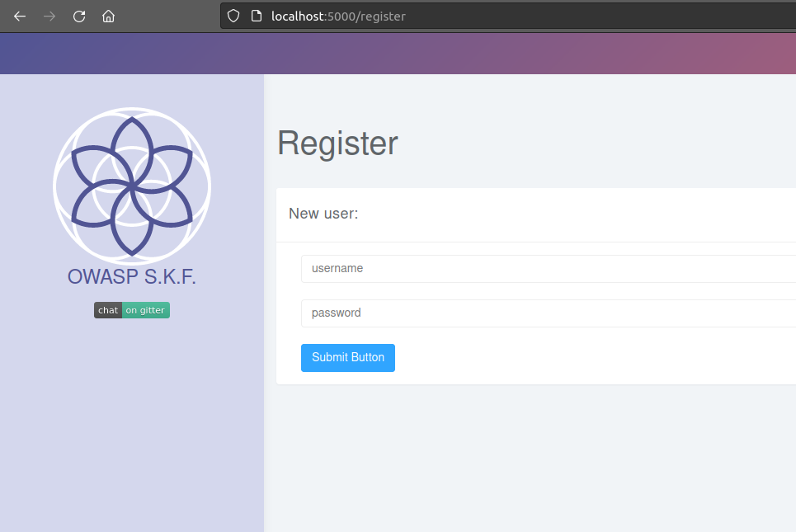Show site information via page icon
Screen dimensions: 796x532
(256, 16)
